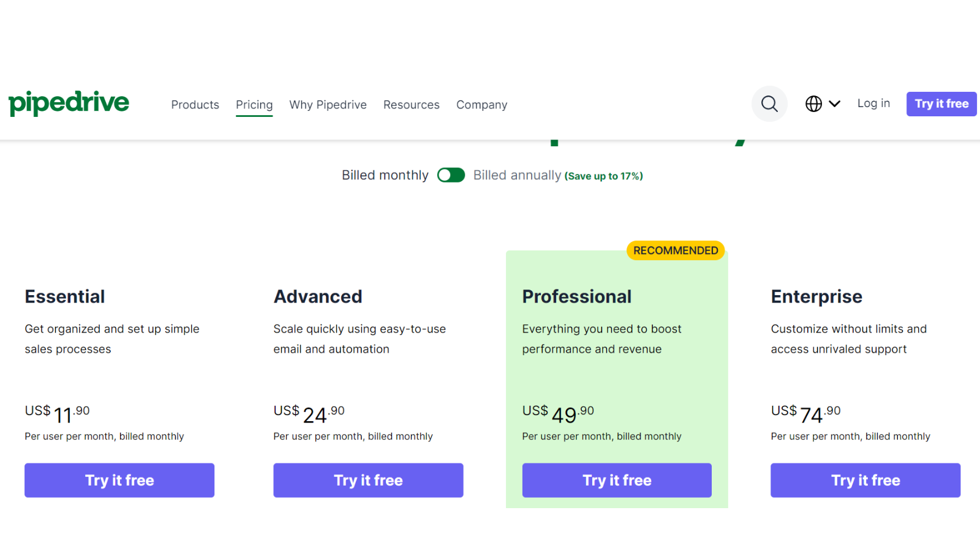980x551 pixels.
Task: Select the Billed monthly label
Action: [x=385, y=175]
